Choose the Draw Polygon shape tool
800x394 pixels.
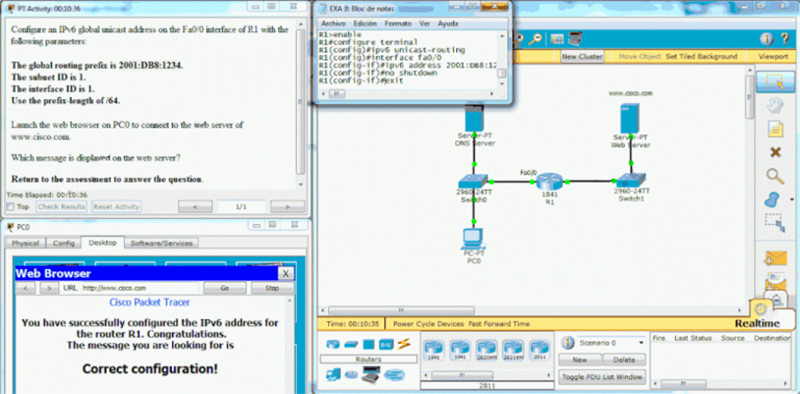pos(772,200)
